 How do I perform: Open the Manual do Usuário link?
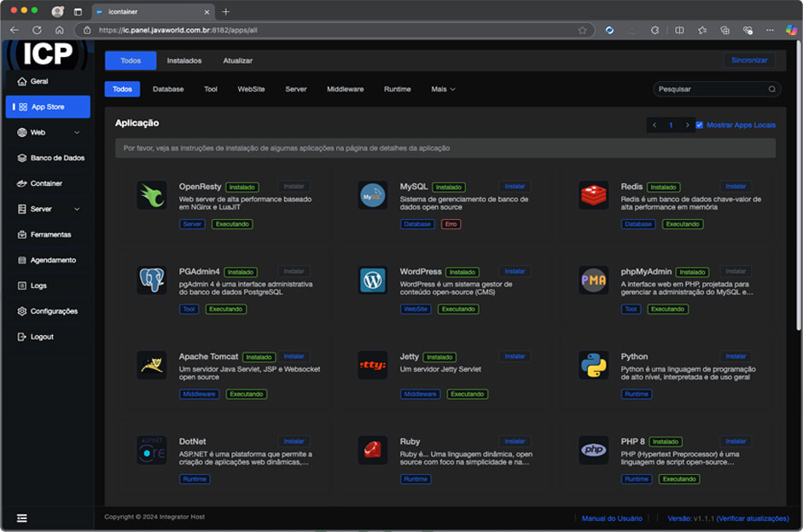tap(612, 518)
